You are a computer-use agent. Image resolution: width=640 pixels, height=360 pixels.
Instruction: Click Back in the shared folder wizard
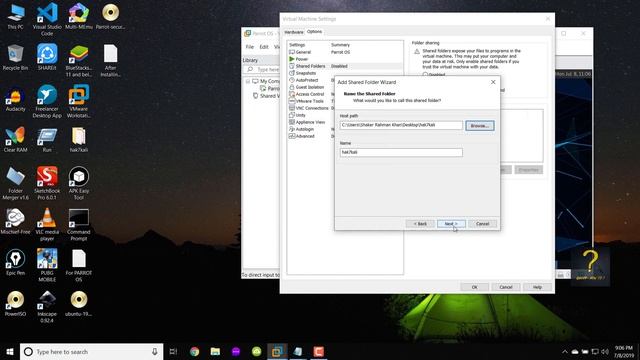pyautogui.click(x=420, y=224)
